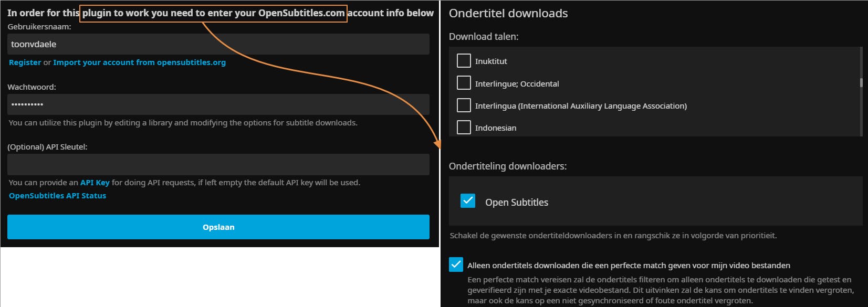The width and height of the screenshot is (868, 307).
Task: Click the Wachtwoord password field
Action: (218, 104)
